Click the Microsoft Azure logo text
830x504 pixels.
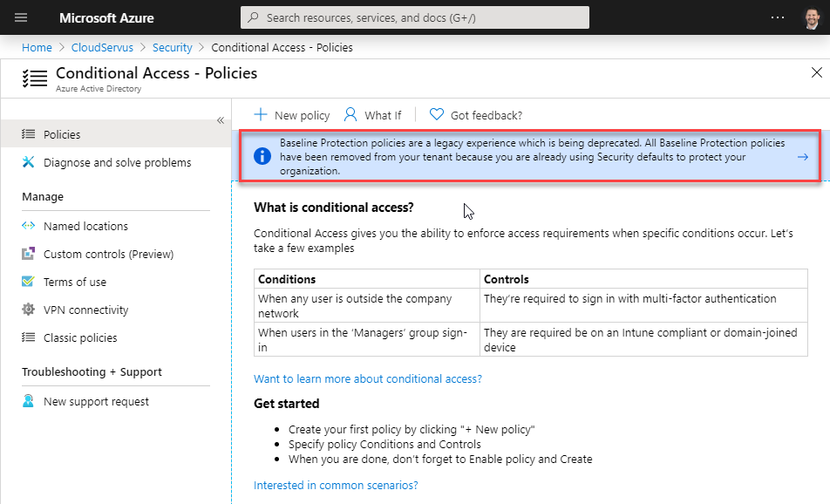click(106, 18)
